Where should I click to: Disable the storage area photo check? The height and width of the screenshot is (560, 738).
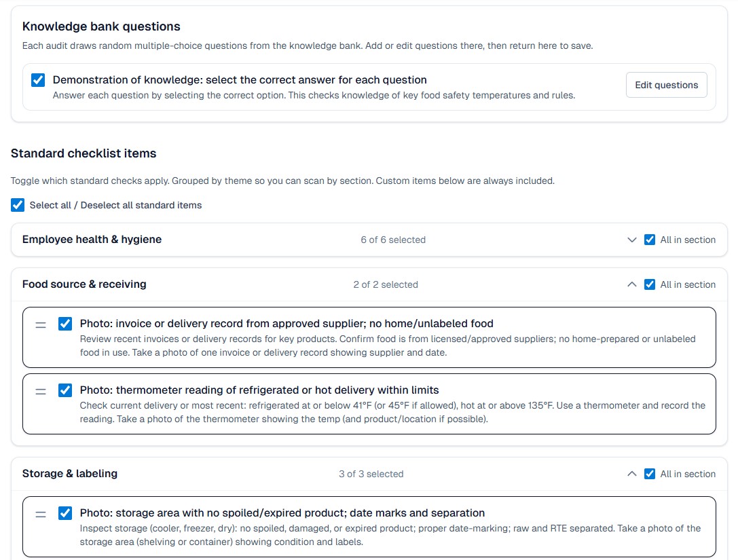pyautogui.click(x=65, y=514)
